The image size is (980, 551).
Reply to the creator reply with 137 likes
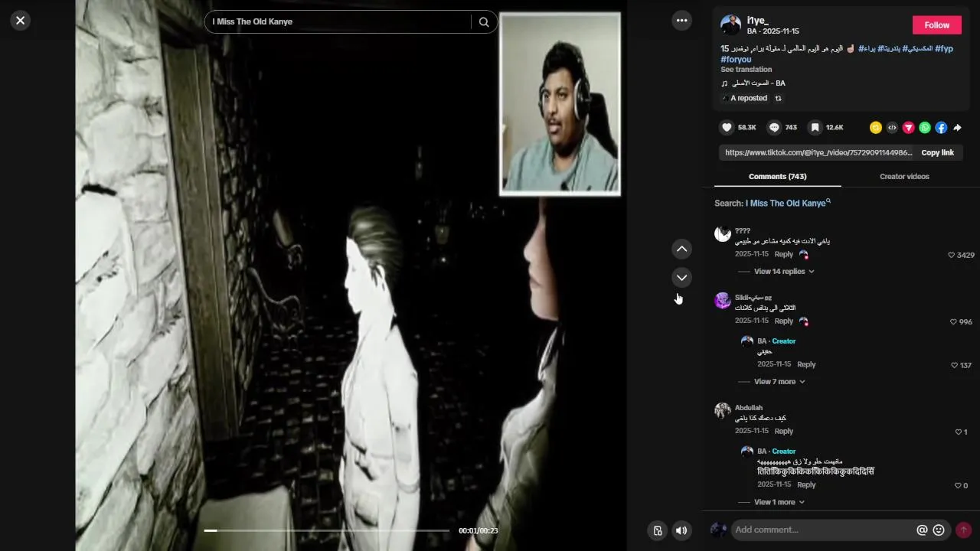coord(806,365)
